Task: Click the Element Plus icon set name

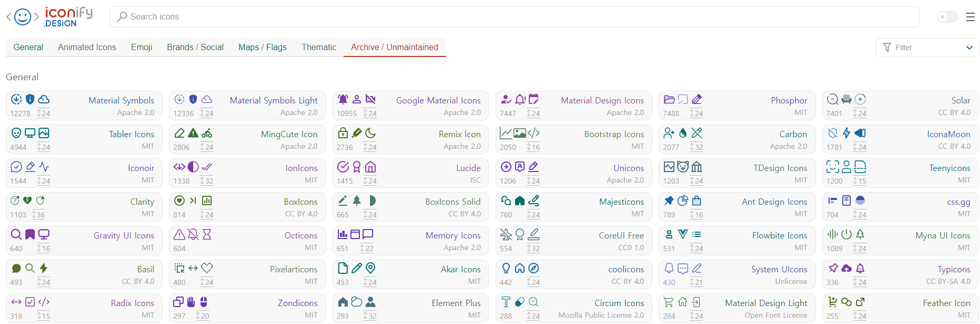Action: click(456, 303)
